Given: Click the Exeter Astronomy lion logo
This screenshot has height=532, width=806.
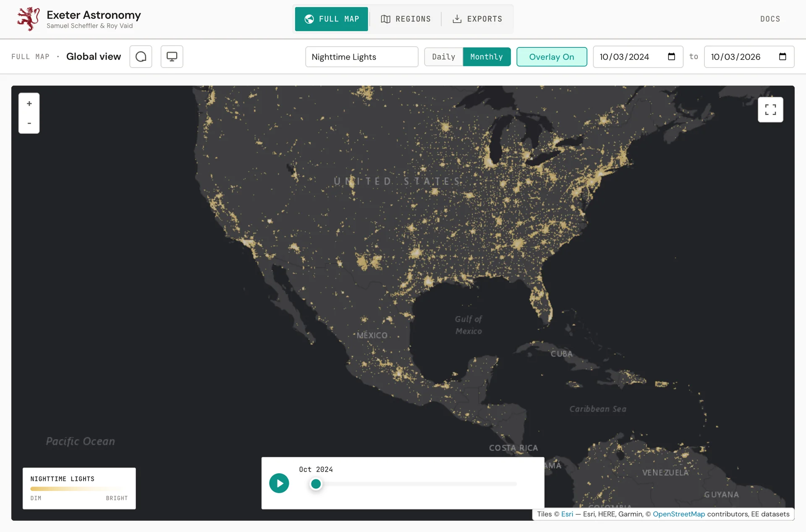Looking at the screenshot, I should [x=28, y=19].
